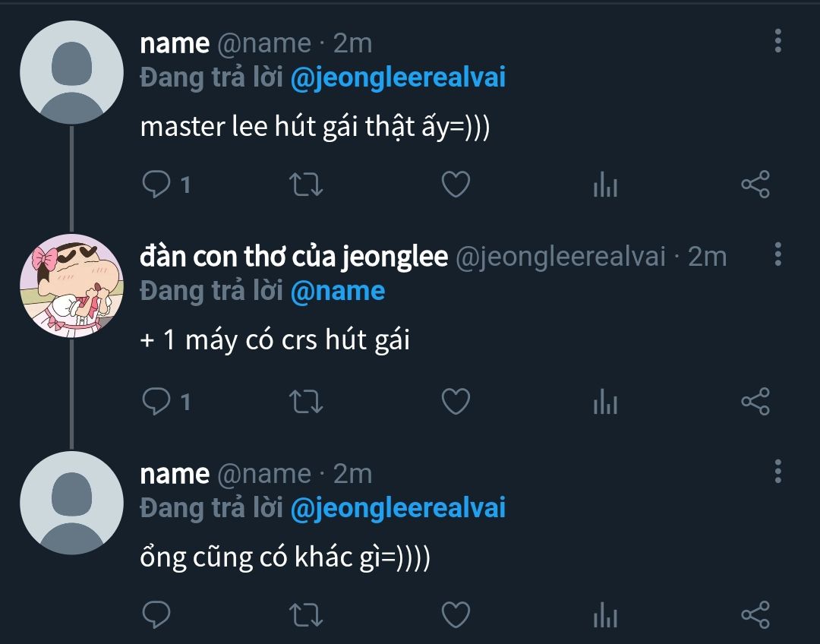Image resolution: width=820 pixels, height=644 pixels.
Task: Reply to the "master lee hút gái" tweet
Action: (156, 184)
